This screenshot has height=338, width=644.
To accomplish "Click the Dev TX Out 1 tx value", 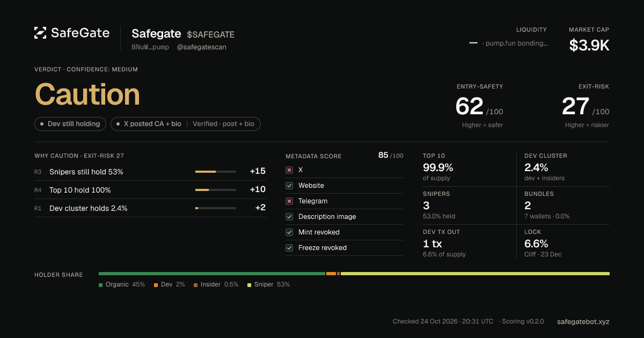I will pos(433,244).
